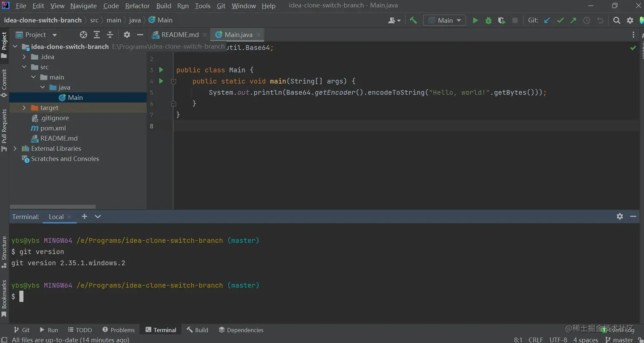Viewport: 644px width, 343px height.
Task: Click the editor tabs three-dot menu
Action: pos(633,35)
